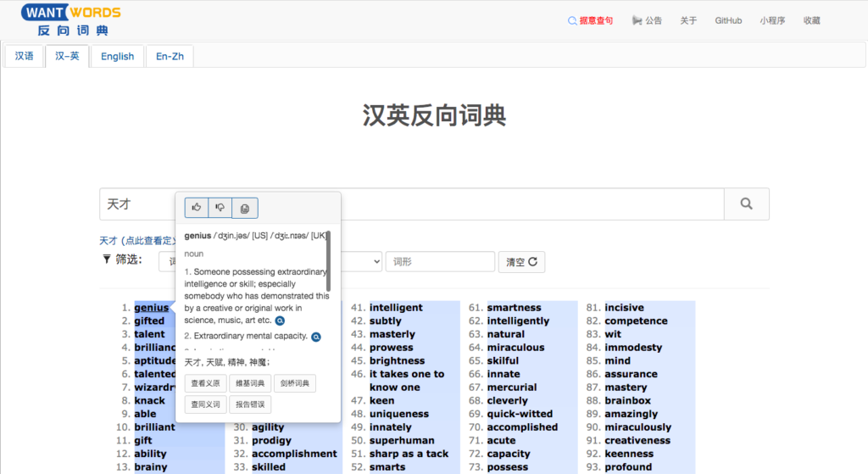This screenshot has height=474, width=868.
Task: Click the 报告错误 button
Action: click(x=250, y=404)
